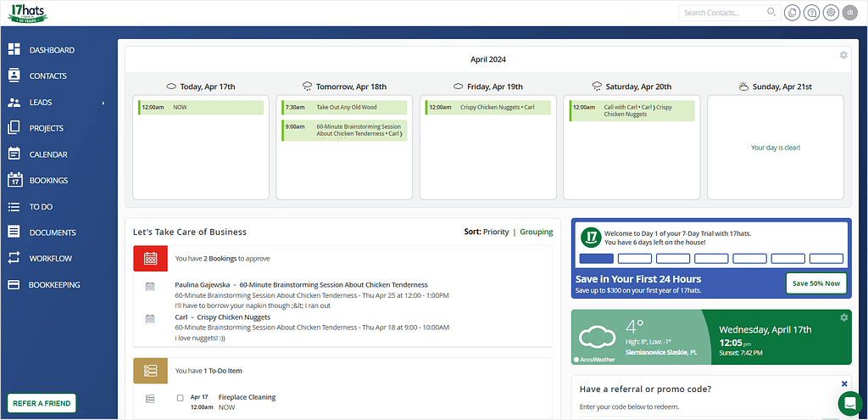The width and height of the screenshot is (868, 420).
Task: Click the AccuWeather label in weather widget
Action: [594, 360]
